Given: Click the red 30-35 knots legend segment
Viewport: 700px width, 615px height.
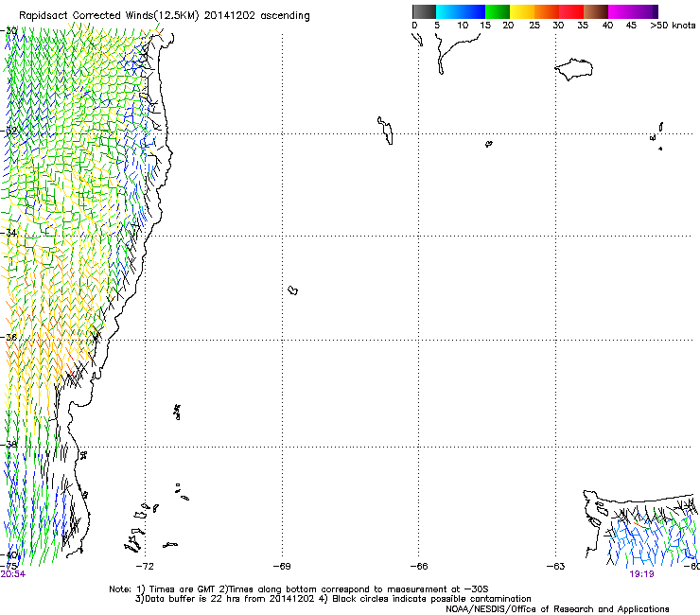Looking at the screenshot, I should click(571, 11).
